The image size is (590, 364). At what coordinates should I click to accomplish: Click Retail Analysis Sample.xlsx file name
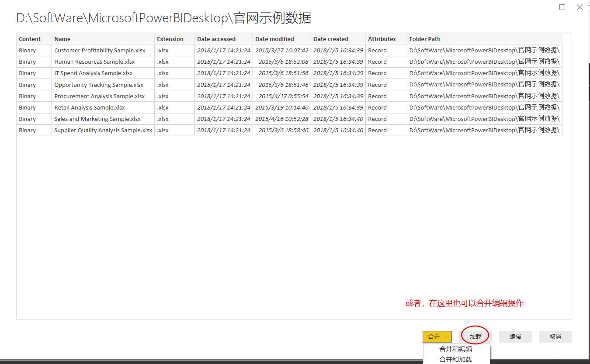pyautogui.click(x=90, y=107)
